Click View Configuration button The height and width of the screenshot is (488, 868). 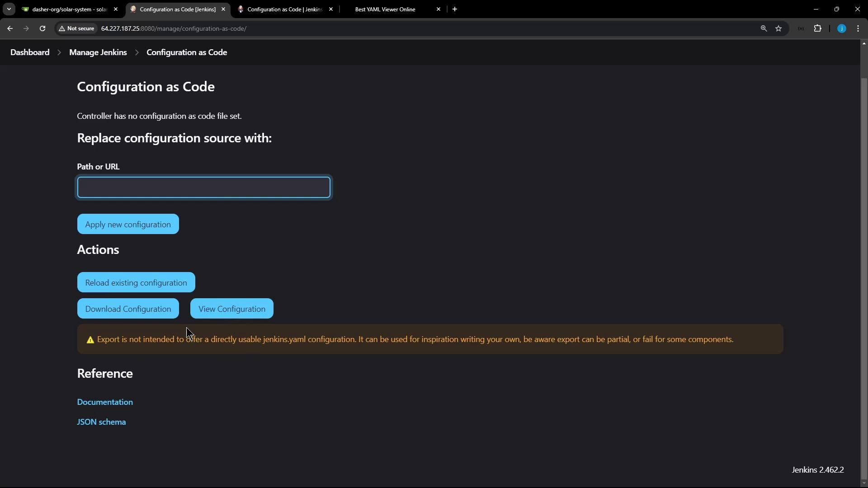coord(231,309)
